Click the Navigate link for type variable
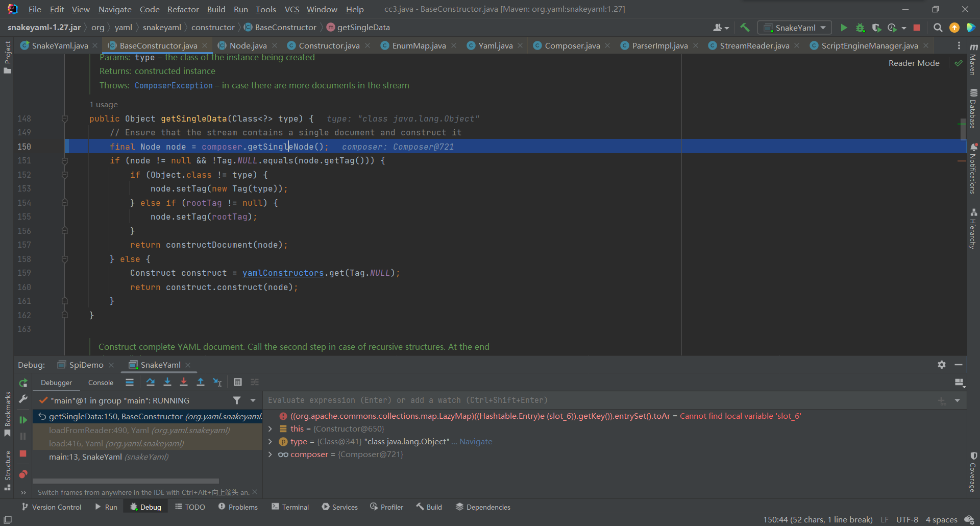The image size is (980, 526). (x=476, y=442)
